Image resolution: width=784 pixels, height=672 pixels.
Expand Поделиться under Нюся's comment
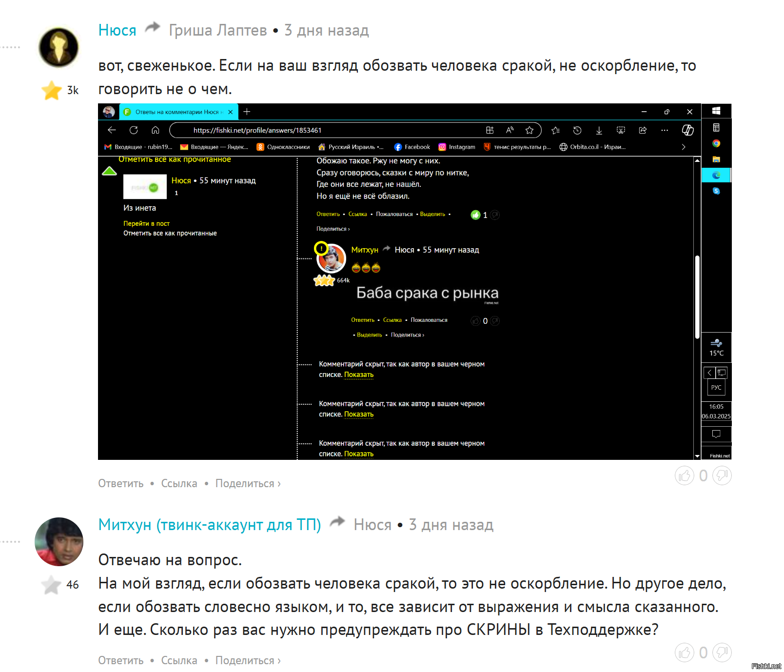tap(248, 483)
